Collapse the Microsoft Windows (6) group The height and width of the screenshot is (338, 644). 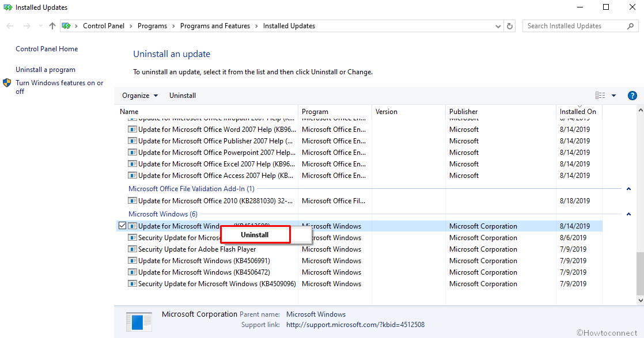pos(628,214)
